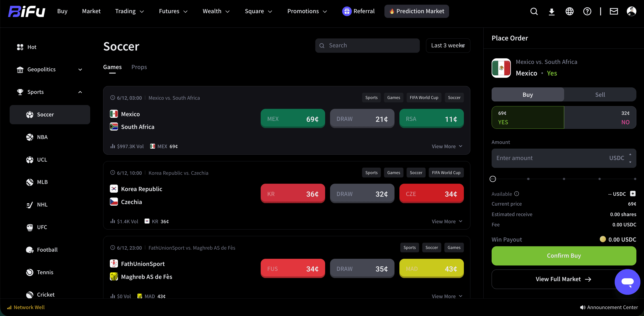
Task: Click FUS 34¢ outcome button
Action: pos(293,269)
